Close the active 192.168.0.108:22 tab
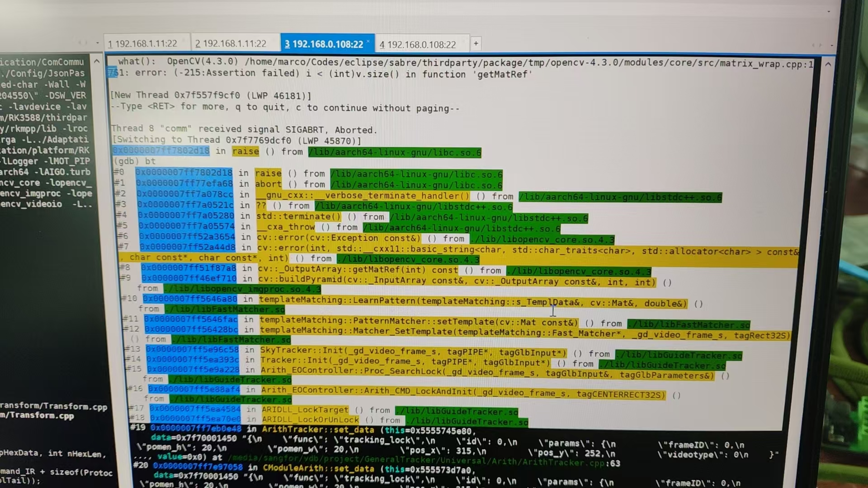The height and width of the screenshot is (488, 868). (x=368, y=42)
